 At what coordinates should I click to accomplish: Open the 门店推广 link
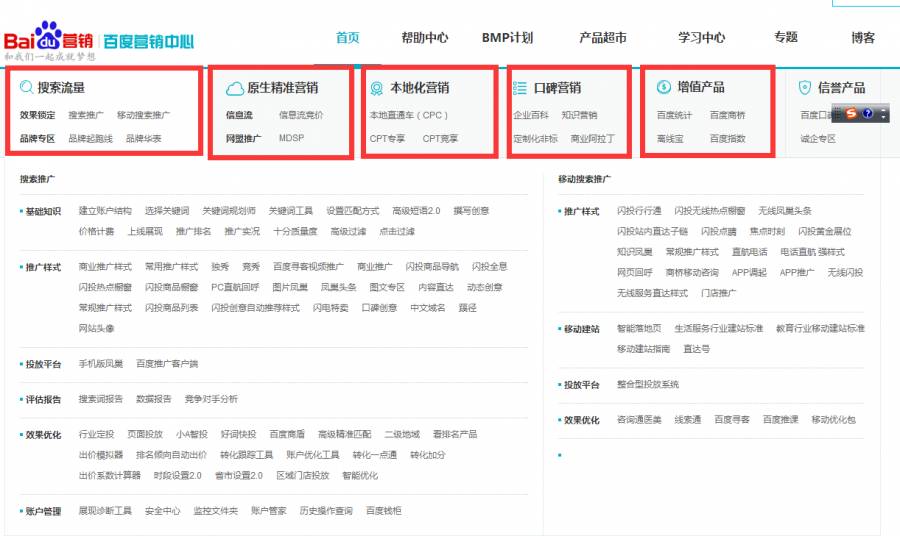(x=718, y=293)
